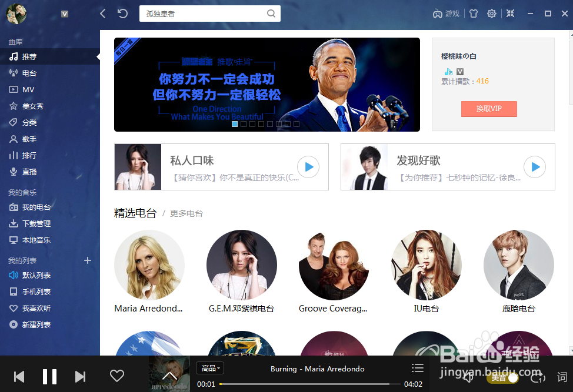Open the skin changer shirt icon
The image size is (573, 392).
[x=474, y=14]
